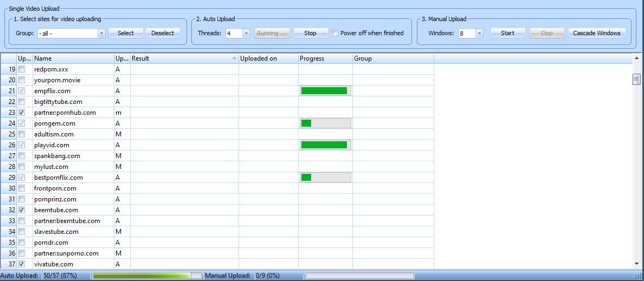This screenshot has height=281, width=644.
Task: Click the Stop button in Auto Upload
Action: coord(311,33)
